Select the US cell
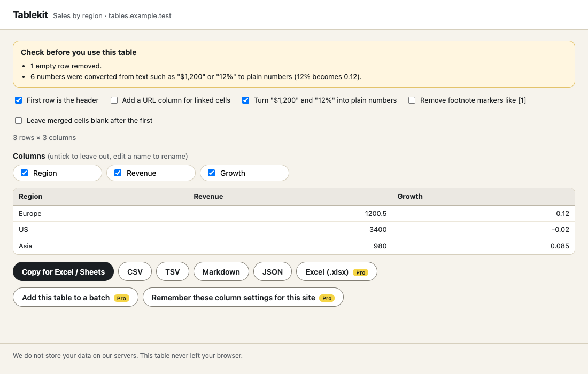The image size is (588, 374). click(x=101, y=229)
